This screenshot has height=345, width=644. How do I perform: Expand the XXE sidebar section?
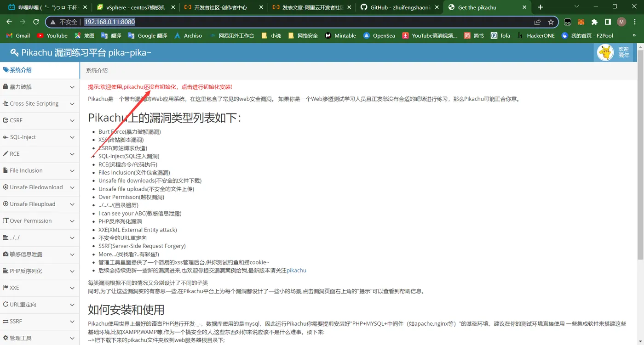pyautogui.click(x=40, y=288)
